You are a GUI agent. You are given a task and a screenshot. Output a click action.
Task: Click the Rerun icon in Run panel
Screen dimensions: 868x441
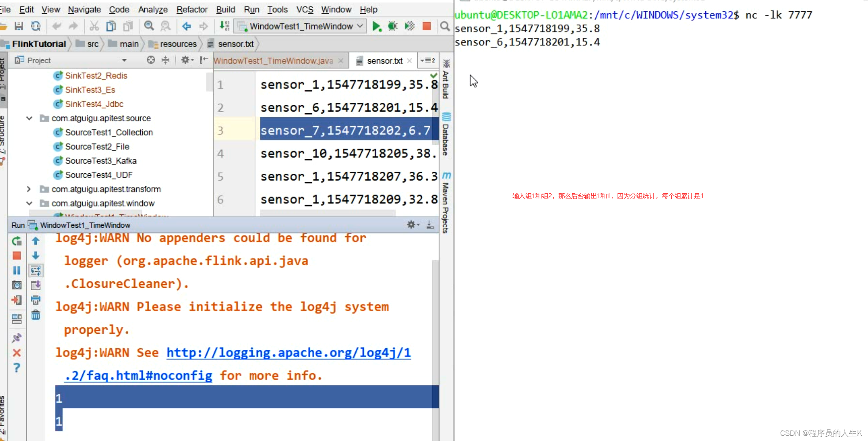click(x=17, y=241)
